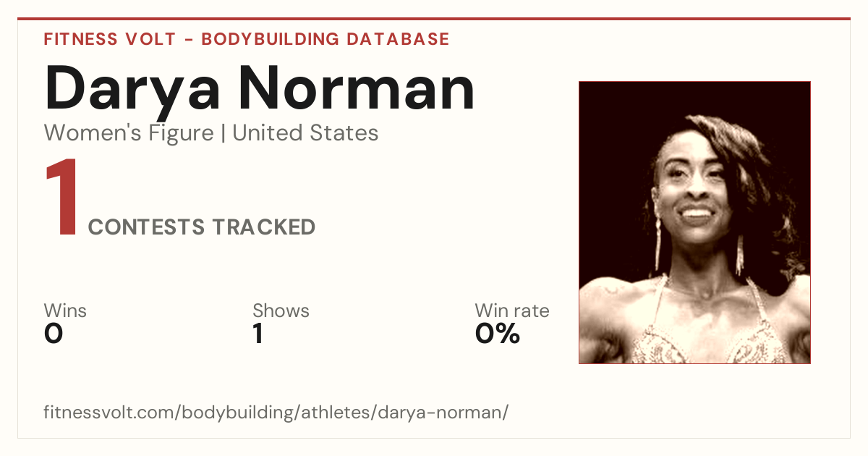The image size is (868, 456).
Task: Click the athlete portrait photo
Action: tap(694, 222)
